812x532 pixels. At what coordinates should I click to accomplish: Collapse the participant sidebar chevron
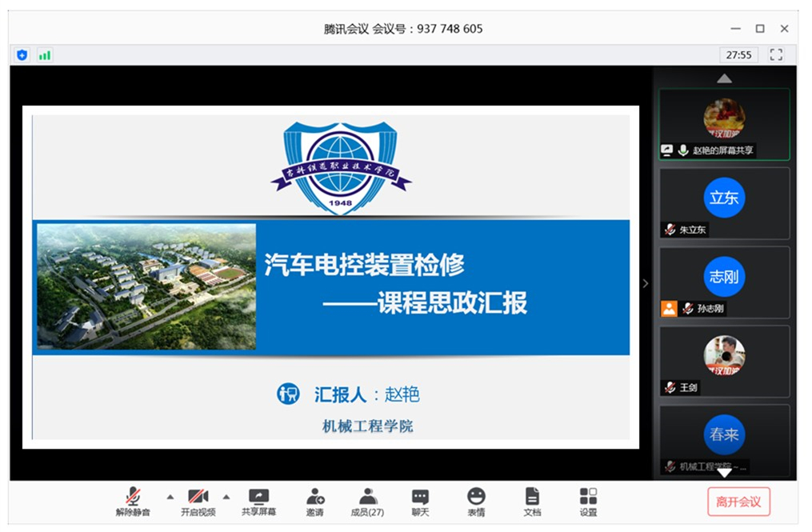pos(646,283)
